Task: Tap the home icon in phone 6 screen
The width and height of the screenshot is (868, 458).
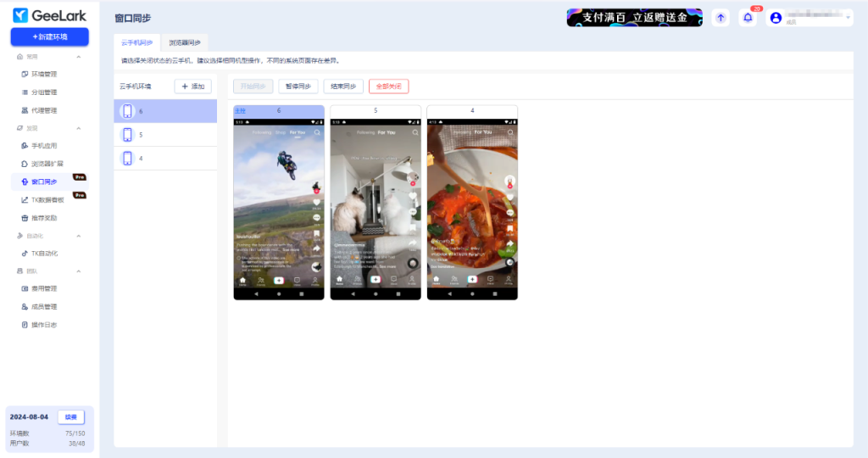Action: click(243, 280)
